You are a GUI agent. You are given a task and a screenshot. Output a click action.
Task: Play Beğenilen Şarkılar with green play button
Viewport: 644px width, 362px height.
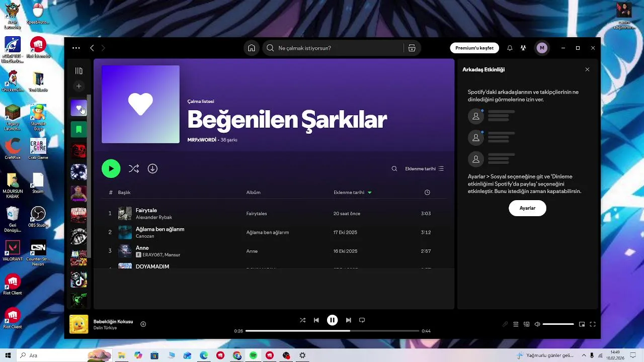coord(111,168)
